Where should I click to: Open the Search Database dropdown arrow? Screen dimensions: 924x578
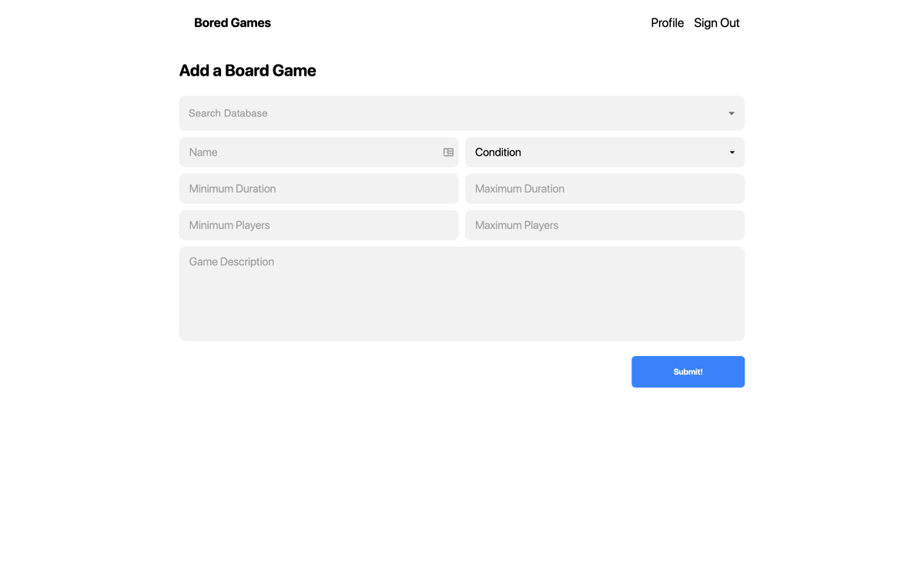click(731, 113)
